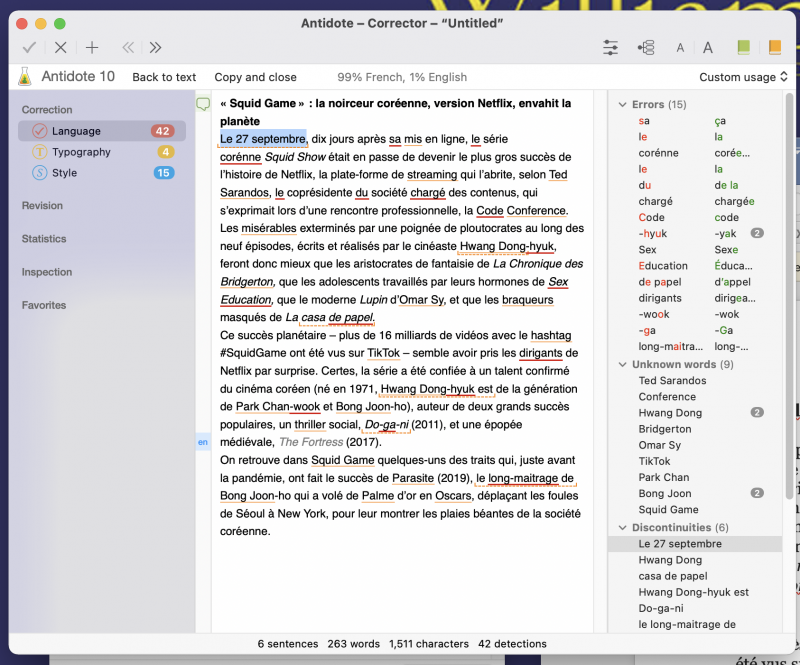Screen dimensions: 800x665
Task: Click 'The Fortress' title in text
Action: [311, 442]
